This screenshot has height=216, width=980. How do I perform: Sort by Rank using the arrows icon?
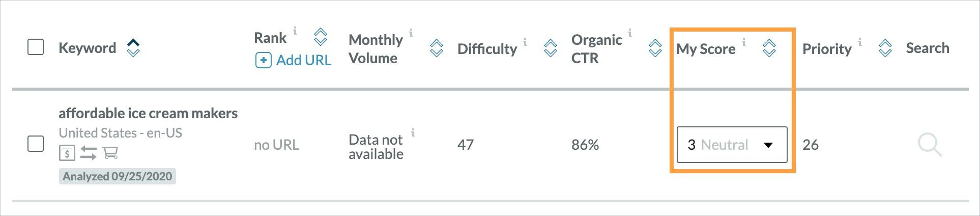(x=320, y=37)
